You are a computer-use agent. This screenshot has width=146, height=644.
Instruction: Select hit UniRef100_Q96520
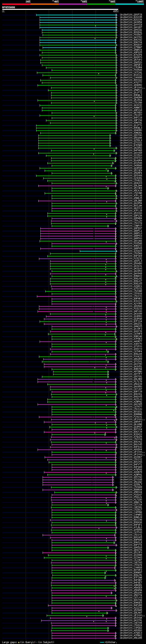pos(131,63)
